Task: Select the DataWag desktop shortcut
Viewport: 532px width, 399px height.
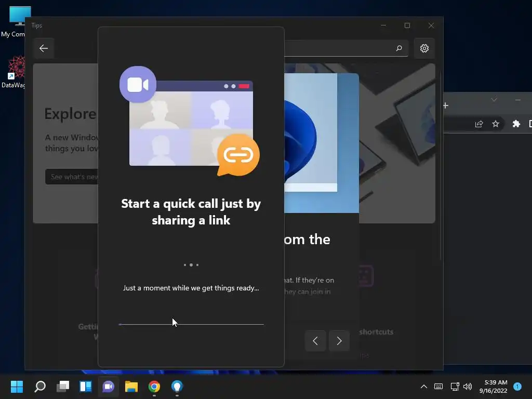Action: click(14, 72)
